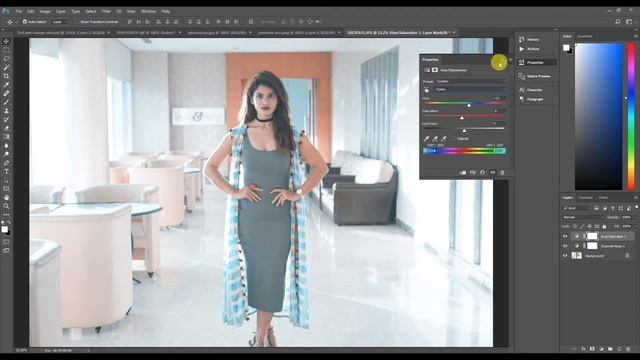Open the workspace switcher at top right
Image resolution: width=640 pixels, height=360 pixels.
tap(629, 22)
